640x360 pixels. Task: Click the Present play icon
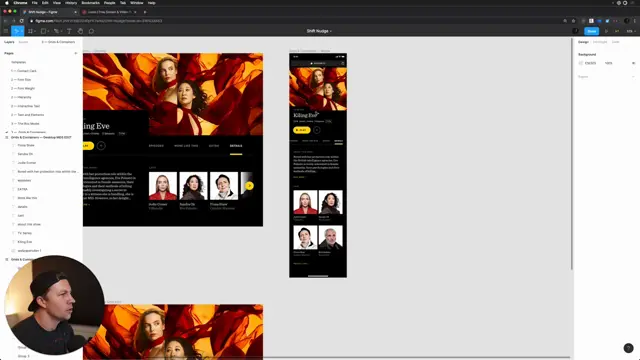tap(606, 31)
